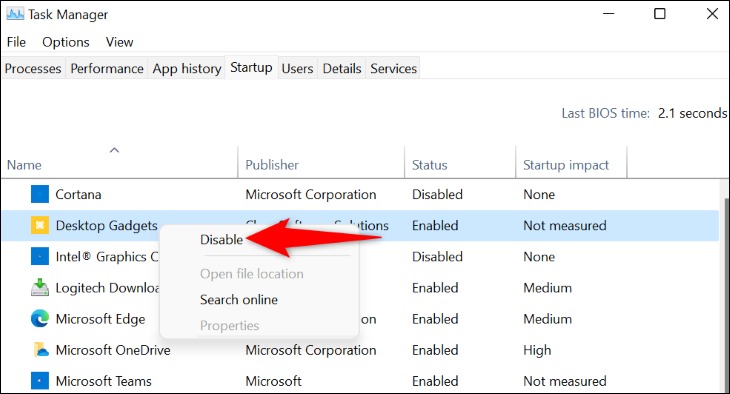
Task: Click the Intel Graphics blue icon
Action: click(x=40, y=257)
